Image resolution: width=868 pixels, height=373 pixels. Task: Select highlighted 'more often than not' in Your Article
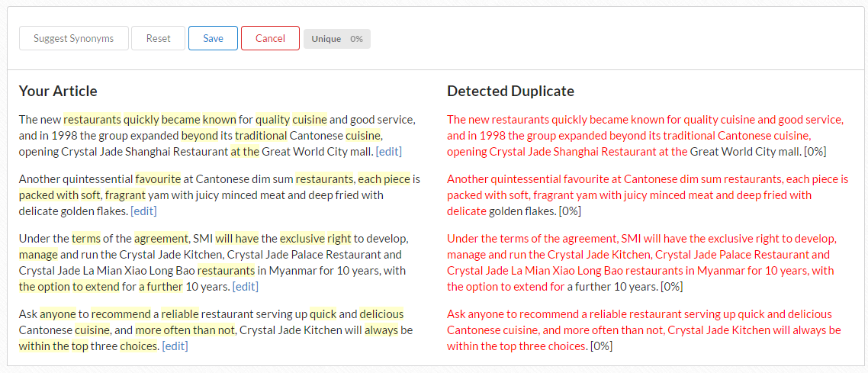click(x=185, y=330)
